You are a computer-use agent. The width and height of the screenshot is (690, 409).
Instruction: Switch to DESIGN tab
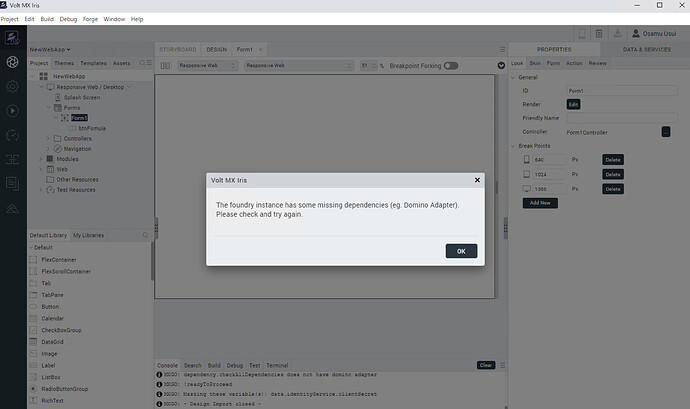(x=217, y=49)
